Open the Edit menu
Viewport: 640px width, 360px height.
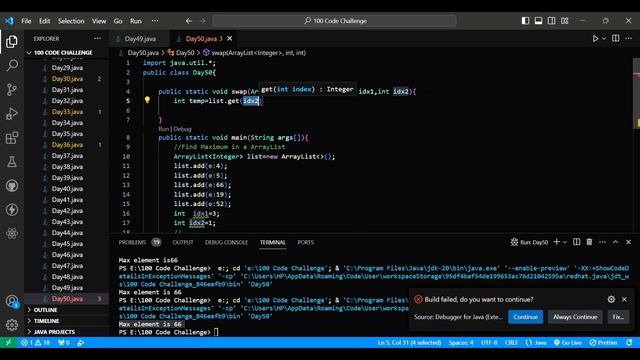44,21
